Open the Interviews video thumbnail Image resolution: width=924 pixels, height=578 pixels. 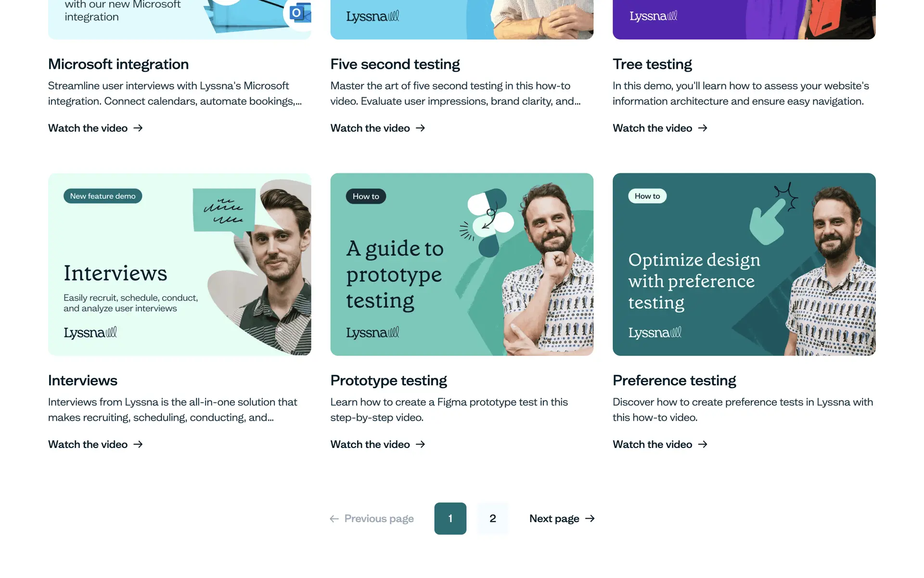pos(180,264)
